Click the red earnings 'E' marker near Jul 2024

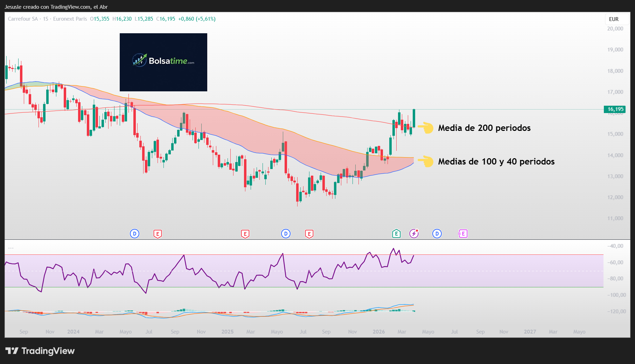click(x=158, y=233)
